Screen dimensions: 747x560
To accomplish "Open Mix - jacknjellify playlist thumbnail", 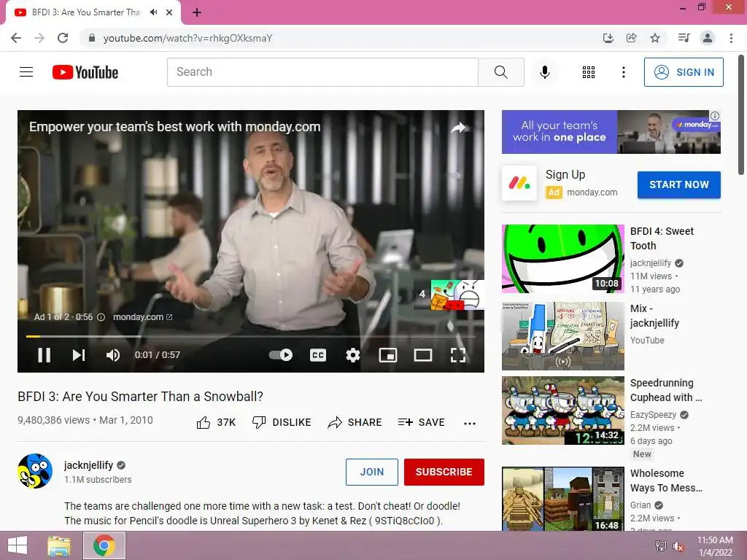I will 562,335.
